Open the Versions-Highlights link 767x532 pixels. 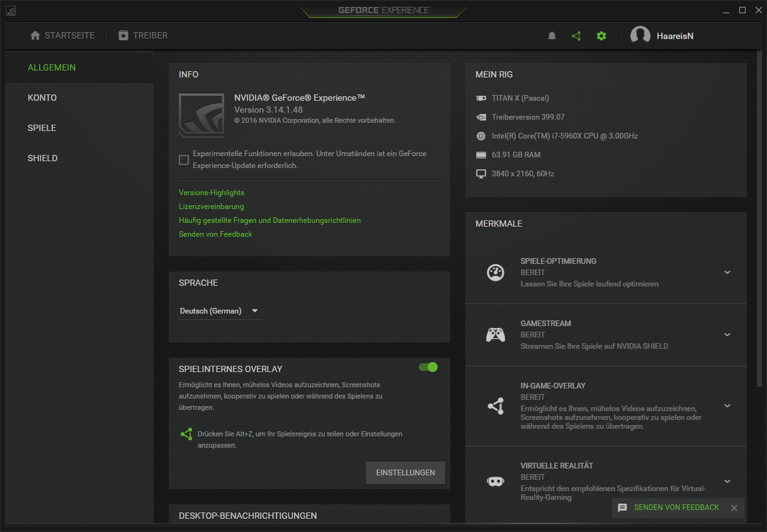(x=212, y=193)
